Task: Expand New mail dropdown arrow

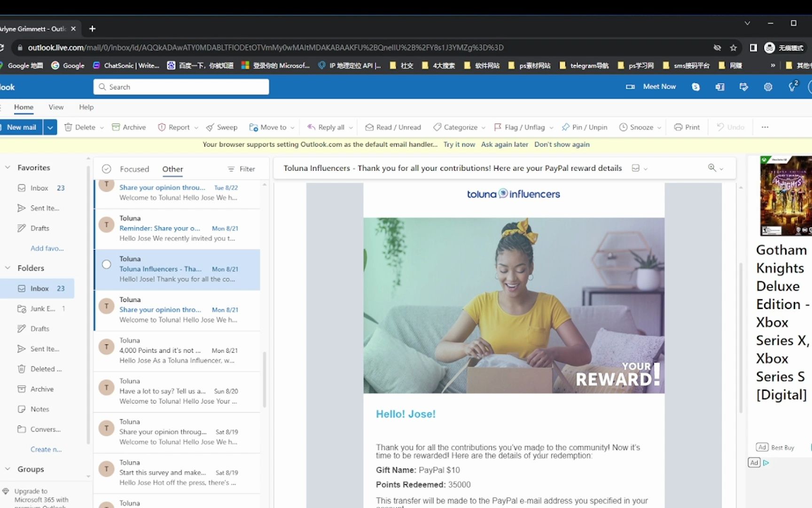Action: 50,127
